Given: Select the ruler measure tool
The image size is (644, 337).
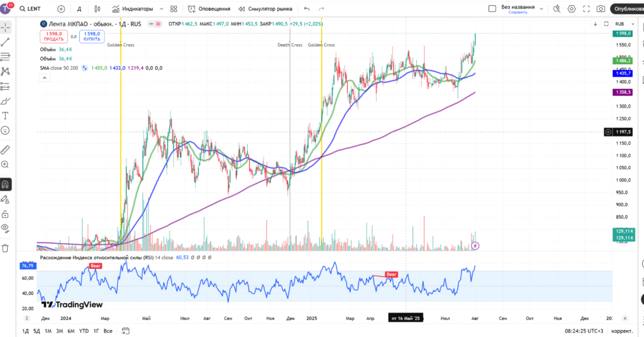Looking at the screenshot, I should tap(5, 150).
